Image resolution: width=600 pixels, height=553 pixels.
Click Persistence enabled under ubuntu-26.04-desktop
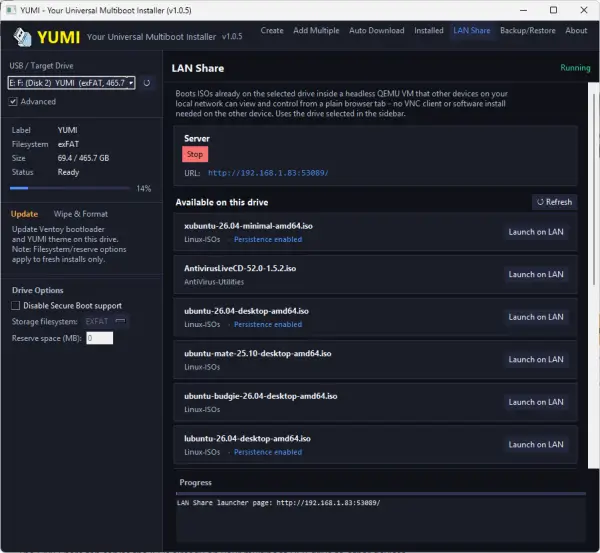268,325
